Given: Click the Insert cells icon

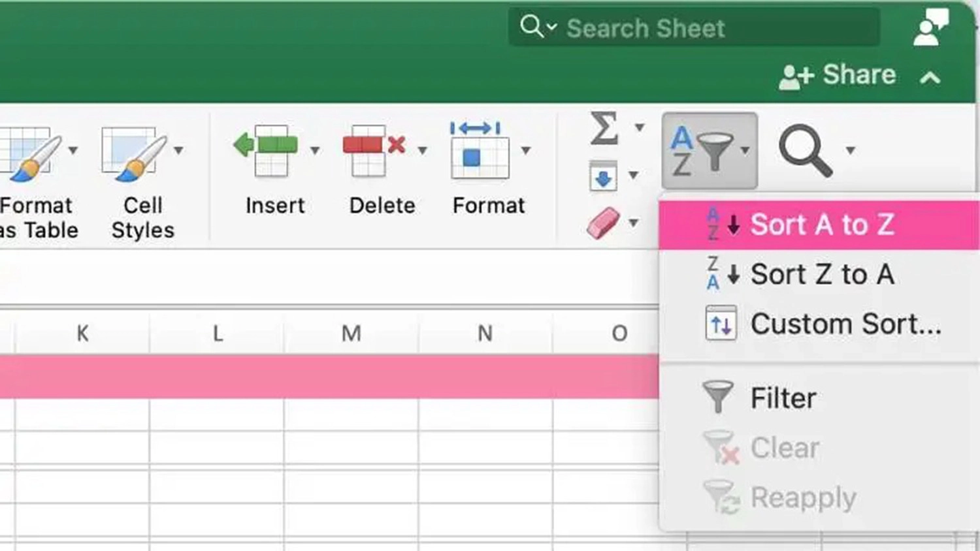Looking at the screenshot, I should [x=267, y=151].
